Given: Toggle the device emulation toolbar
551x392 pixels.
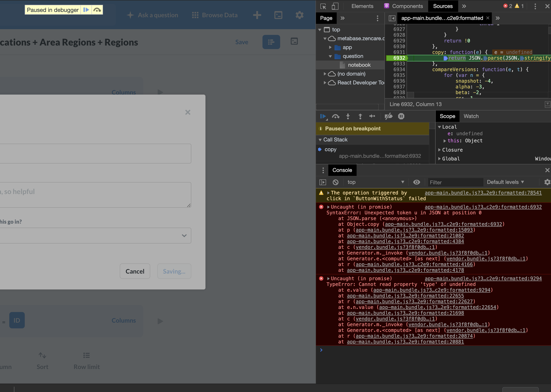Looking at the screenshot, I should pyautogui.click(x=335, y=6).
